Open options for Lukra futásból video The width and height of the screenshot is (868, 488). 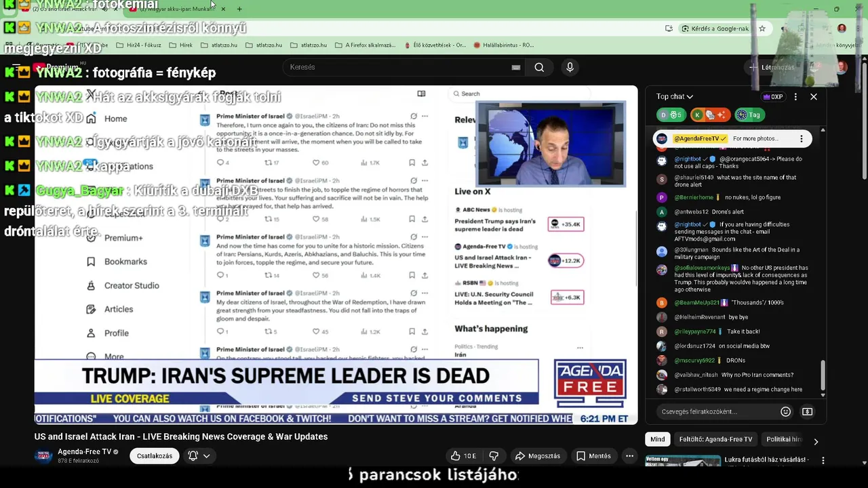coord(823,460)
